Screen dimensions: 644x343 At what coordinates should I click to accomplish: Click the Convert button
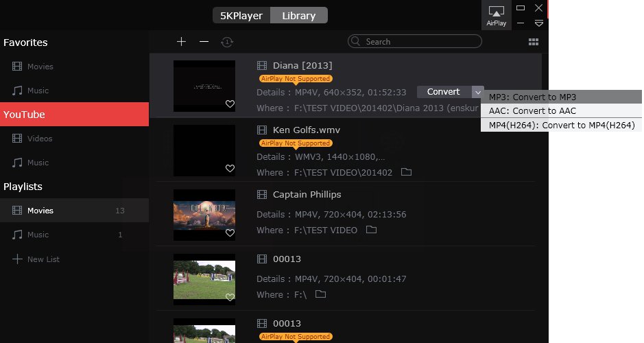[x=444, y=92]
